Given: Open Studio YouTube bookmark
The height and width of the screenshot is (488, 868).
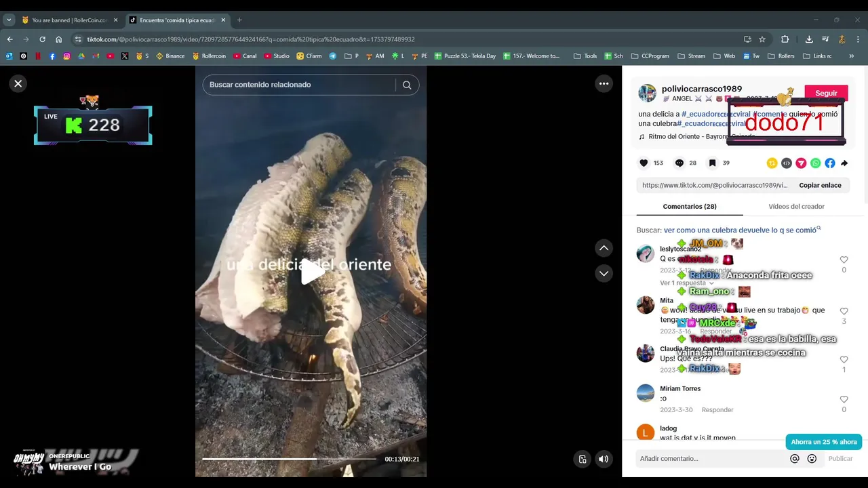Looking at the screenshot, I should pos(277,56).
